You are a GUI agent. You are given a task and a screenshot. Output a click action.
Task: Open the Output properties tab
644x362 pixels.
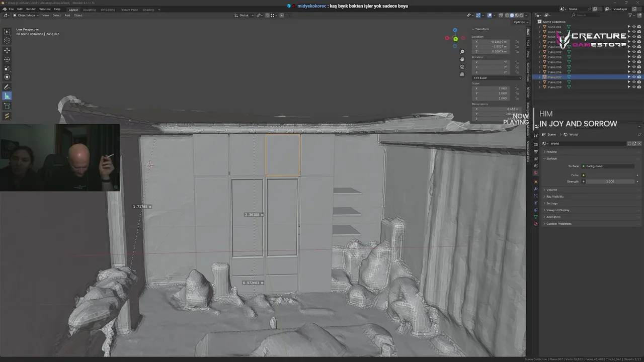536,151
